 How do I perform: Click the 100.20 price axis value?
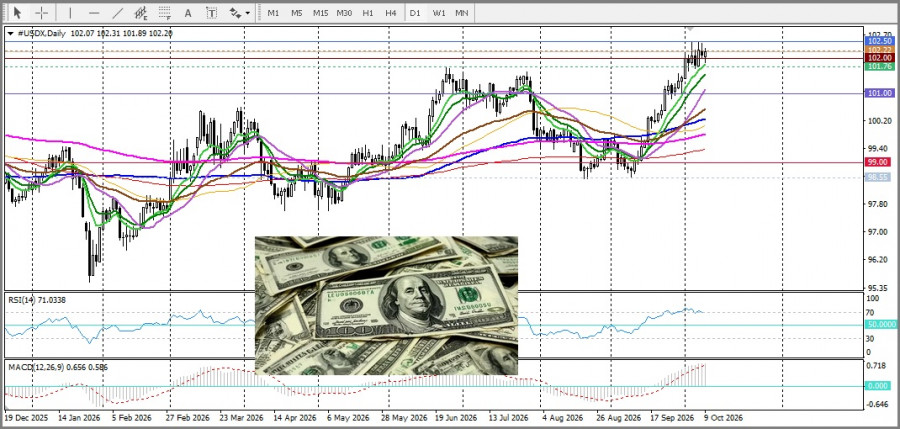[879, 121]
